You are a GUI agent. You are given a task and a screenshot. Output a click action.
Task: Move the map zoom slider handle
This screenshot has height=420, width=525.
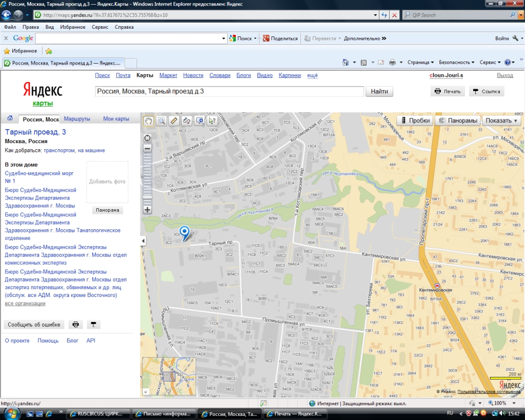click(147, 197)
